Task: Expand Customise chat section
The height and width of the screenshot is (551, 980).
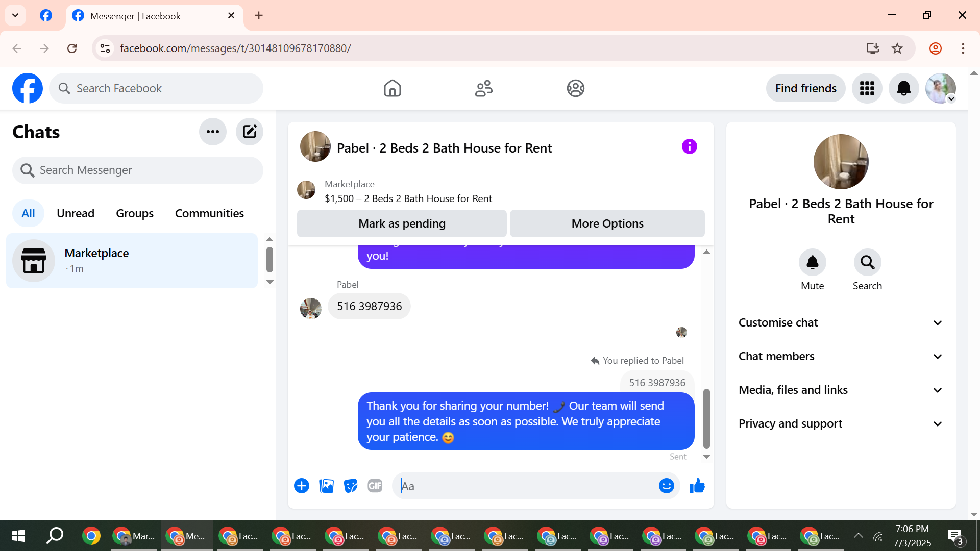Action: tap(840, 323)
